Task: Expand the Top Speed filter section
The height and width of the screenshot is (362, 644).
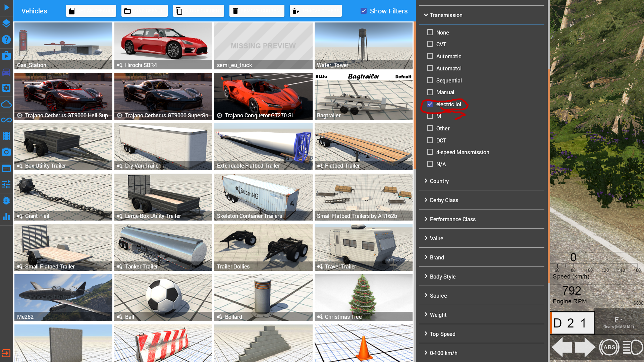Action: [482, 334]
